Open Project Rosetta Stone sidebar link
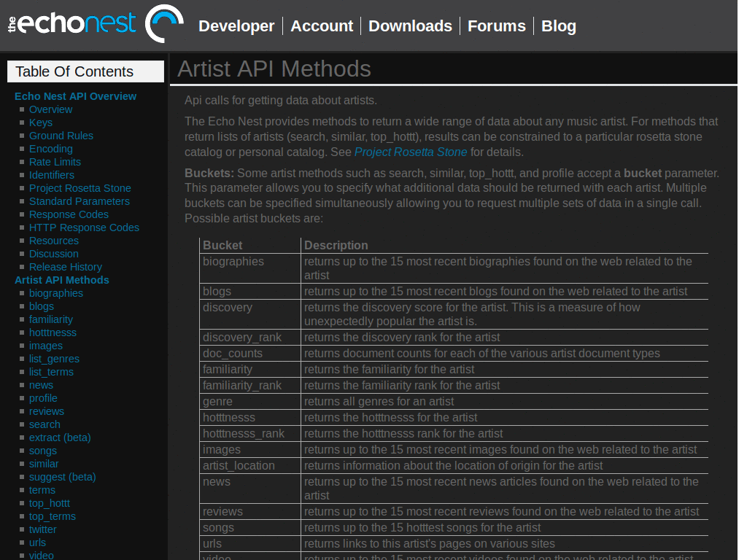747x560 pixels. tap(80, 188)
